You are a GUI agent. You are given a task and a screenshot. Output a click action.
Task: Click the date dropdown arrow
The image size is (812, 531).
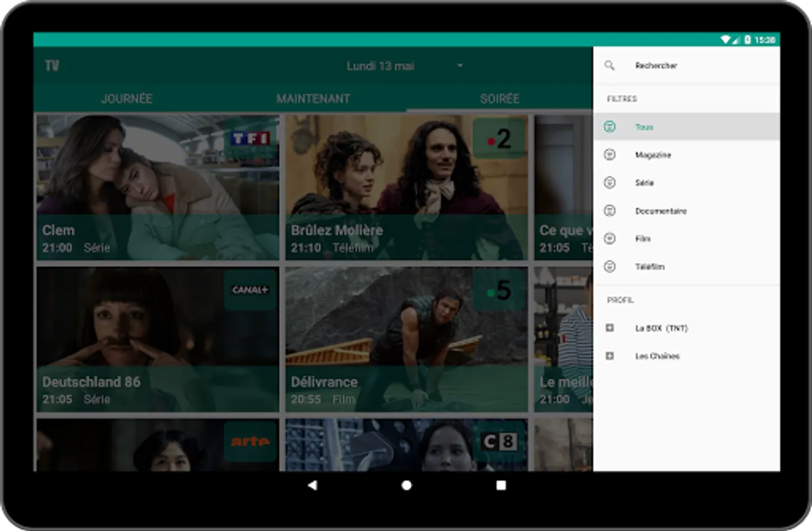[x=460, y=65]
